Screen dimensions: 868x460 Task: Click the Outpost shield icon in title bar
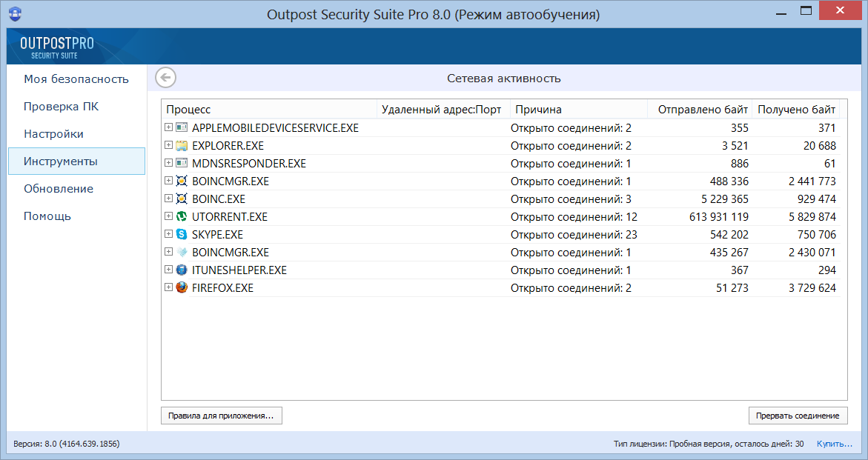pos(14,14)
